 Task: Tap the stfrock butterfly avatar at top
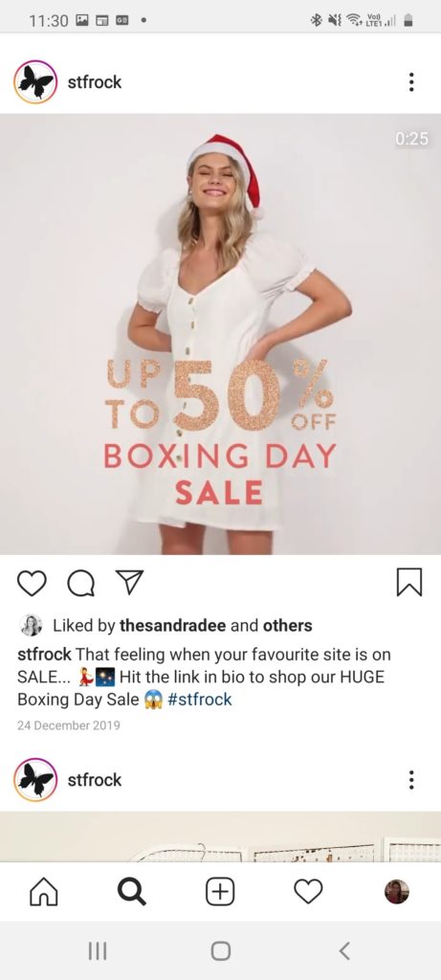tap(35, 82)
